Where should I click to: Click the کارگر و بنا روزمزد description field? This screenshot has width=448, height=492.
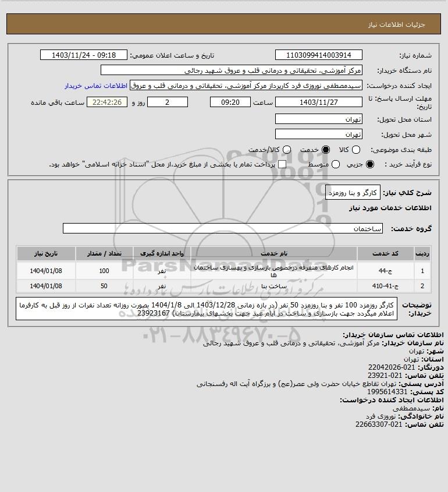pos(353,192)
